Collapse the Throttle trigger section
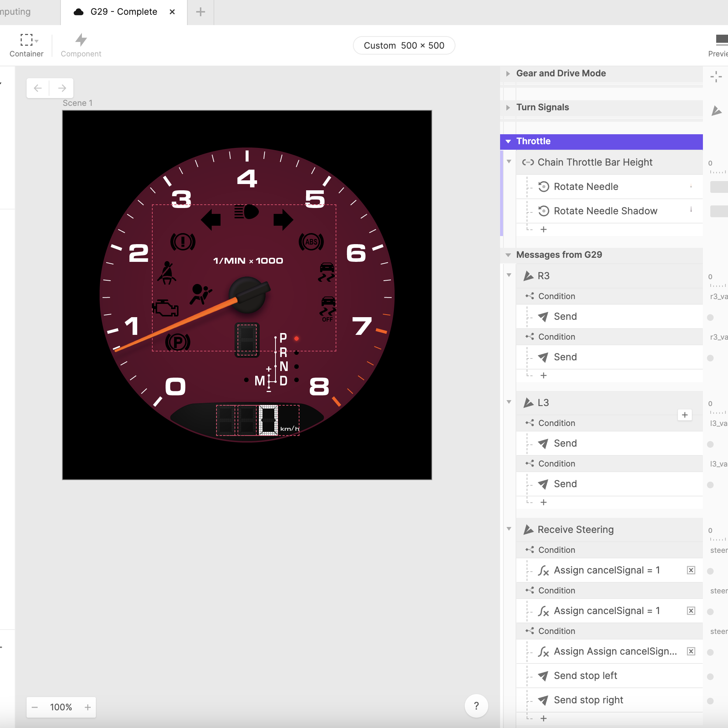Viewport: 728px width, 728px height. tap(509, 141)
